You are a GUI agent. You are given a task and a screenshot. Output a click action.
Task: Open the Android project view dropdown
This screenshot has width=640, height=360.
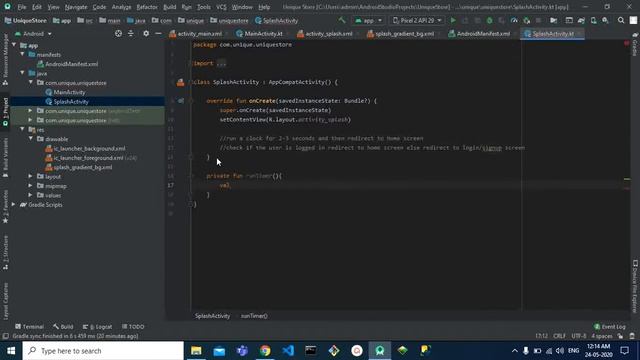(33, 33)
